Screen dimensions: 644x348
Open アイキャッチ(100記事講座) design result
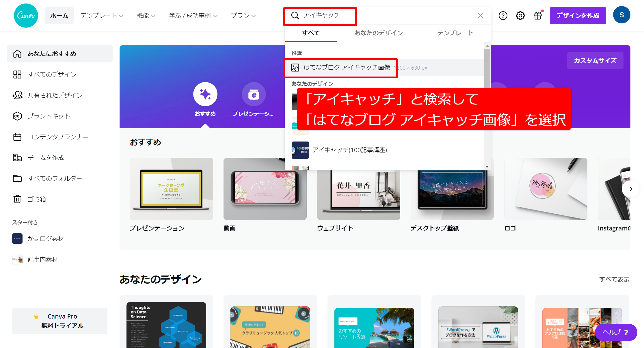click(384, 150)
